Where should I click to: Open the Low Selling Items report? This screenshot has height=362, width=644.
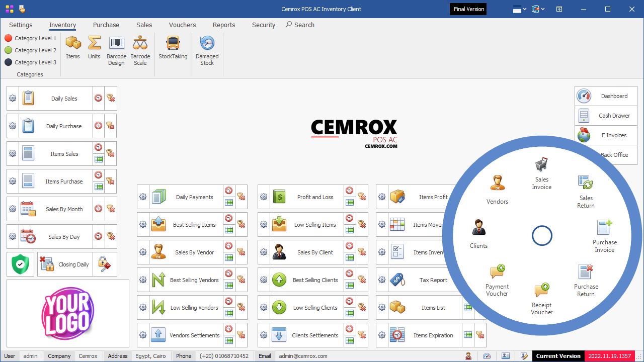[307, 225]
